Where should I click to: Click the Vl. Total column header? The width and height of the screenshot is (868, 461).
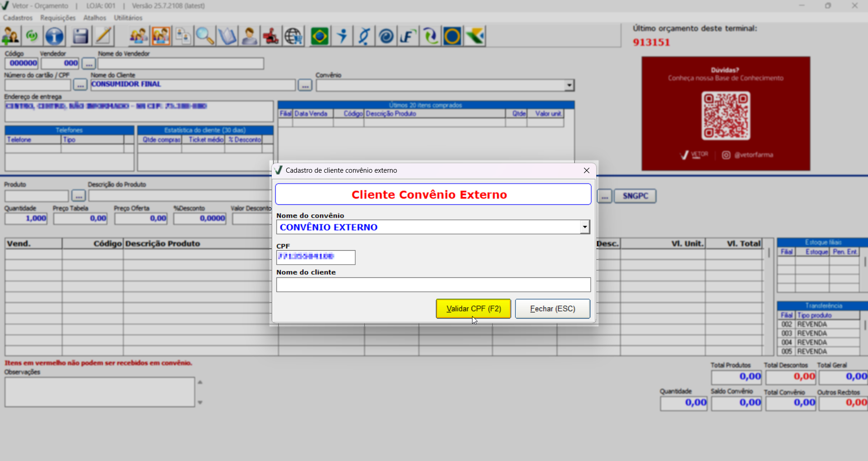coord(734,244)
